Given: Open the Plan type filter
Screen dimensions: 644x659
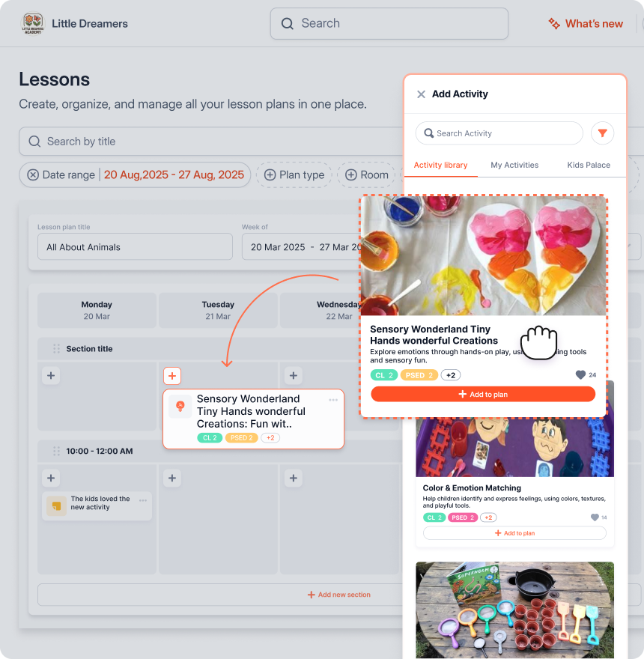Looking at the screenshot, I should click(294, 174).
